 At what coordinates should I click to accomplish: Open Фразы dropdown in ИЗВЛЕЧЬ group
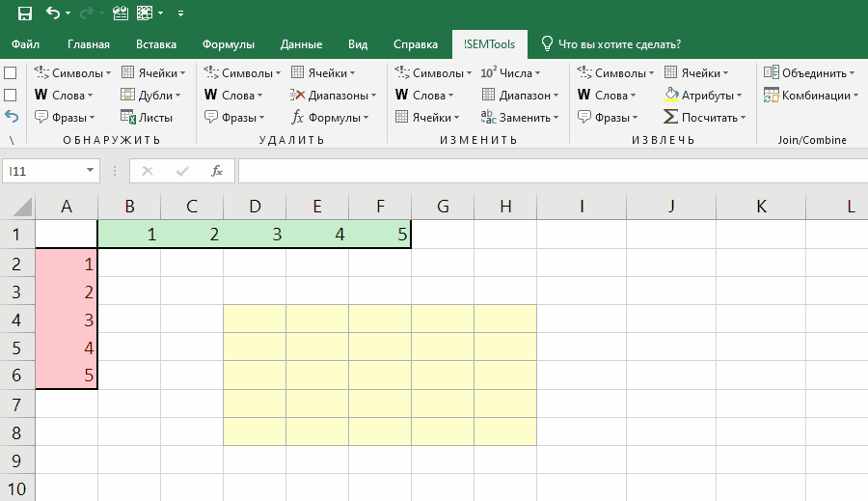608,118
